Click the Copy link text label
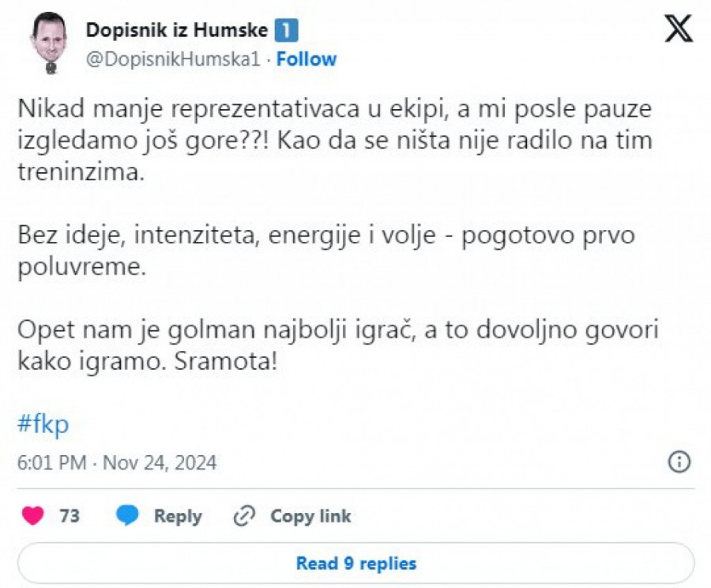 tap(310, 516)
